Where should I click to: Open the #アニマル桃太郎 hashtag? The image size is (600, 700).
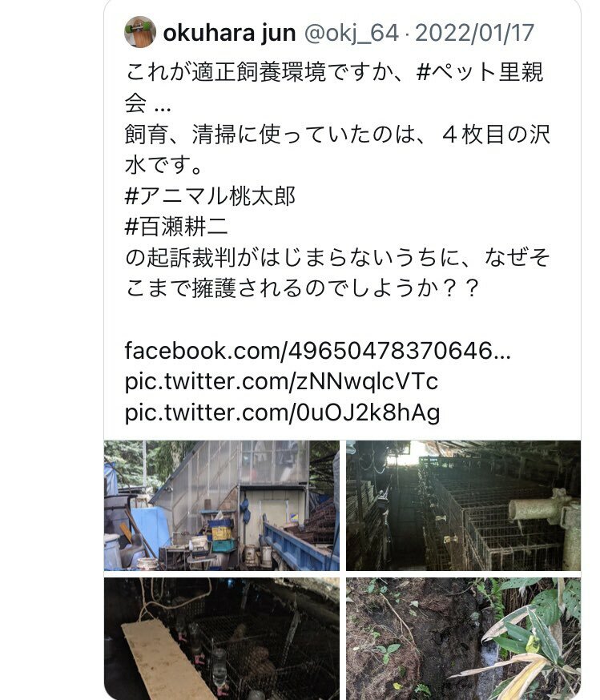[210, 196]
